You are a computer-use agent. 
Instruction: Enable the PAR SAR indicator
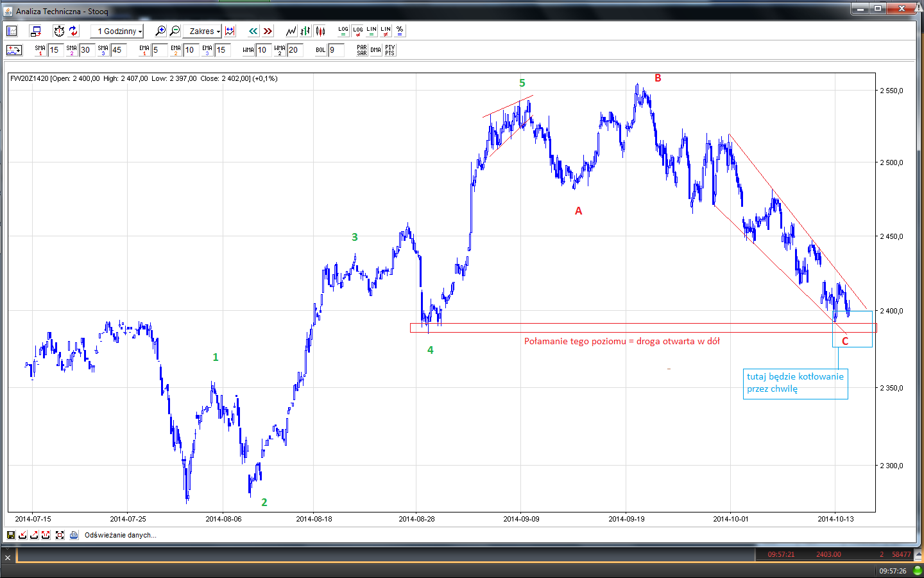pos(362,50)
